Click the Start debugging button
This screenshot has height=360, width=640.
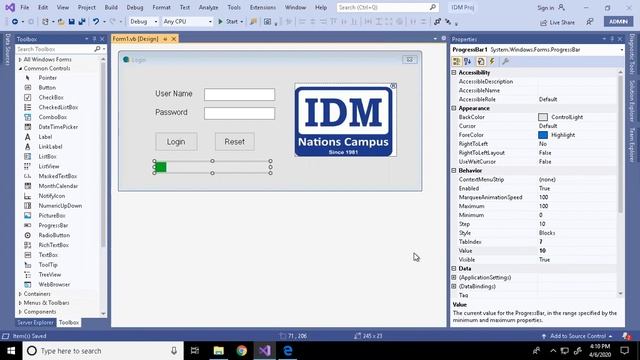click(x=230, y=22)
